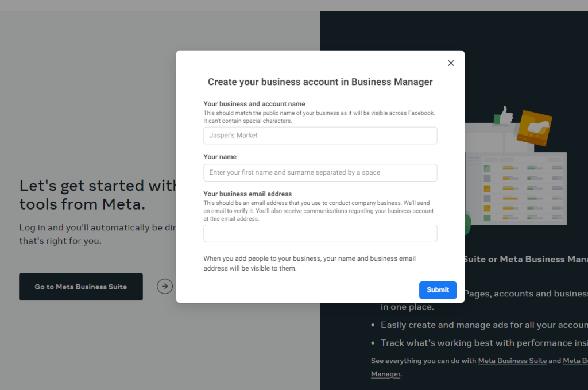Open the Manager link on the last line
The image size is (588, 390).
pyautogui.click(x=385, y=374)
